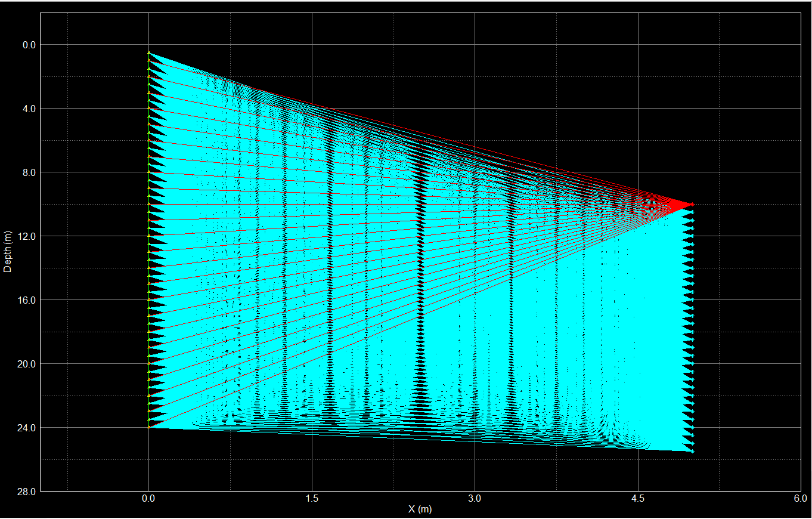Click the topmost yellow source marker
The image size is (812, 519).
(148, 52)
